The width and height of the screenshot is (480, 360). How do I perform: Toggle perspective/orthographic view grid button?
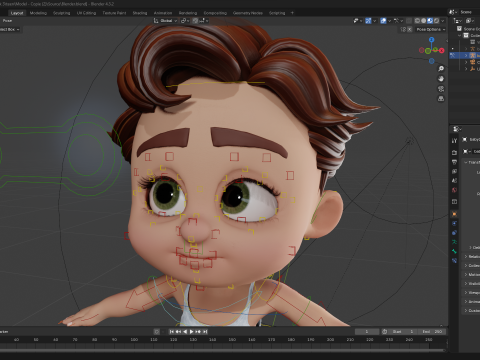point(441,99)
